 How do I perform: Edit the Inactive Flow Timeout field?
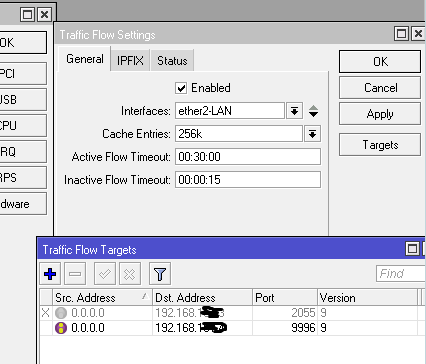pyautogui.click(x=248, y=180)
